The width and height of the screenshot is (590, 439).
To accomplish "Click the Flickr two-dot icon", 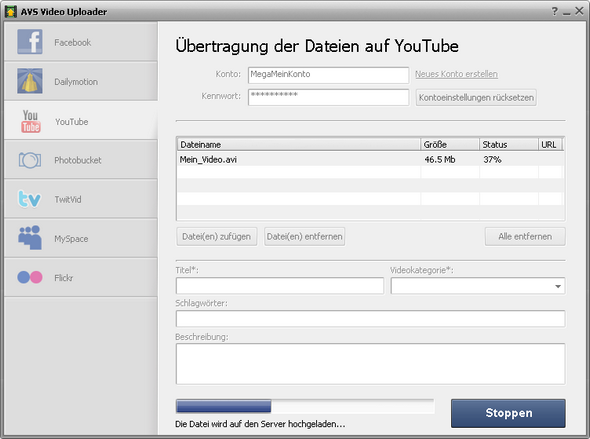I will tap(30, 277).
